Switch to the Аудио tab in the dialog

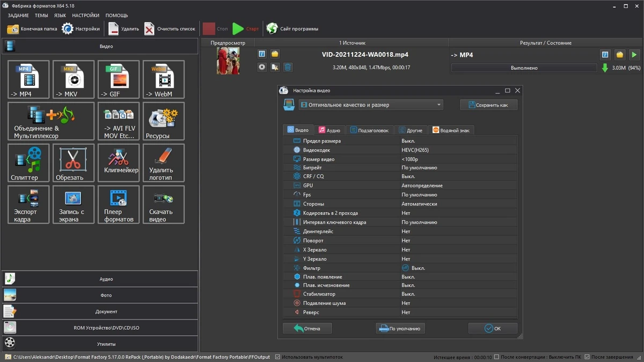329,130
